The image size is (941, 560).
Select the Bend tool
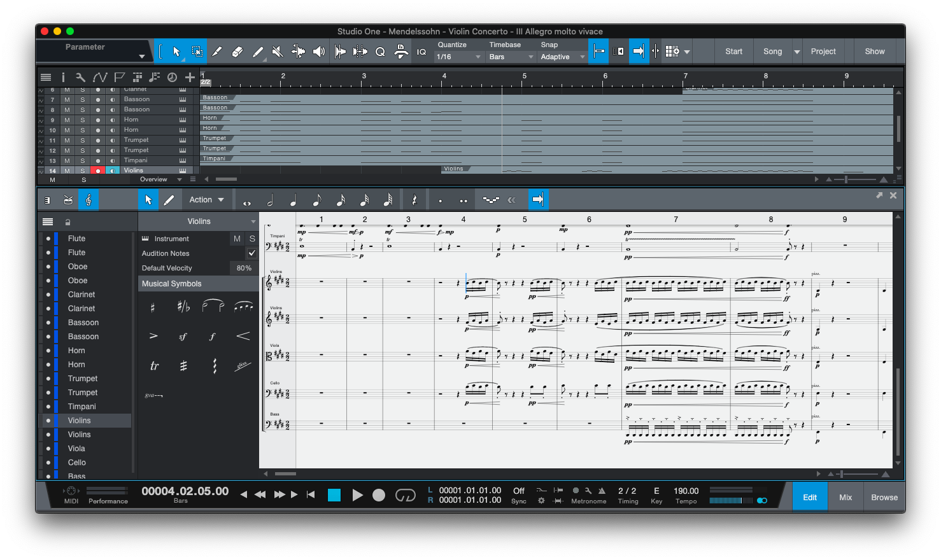point(298,52)
